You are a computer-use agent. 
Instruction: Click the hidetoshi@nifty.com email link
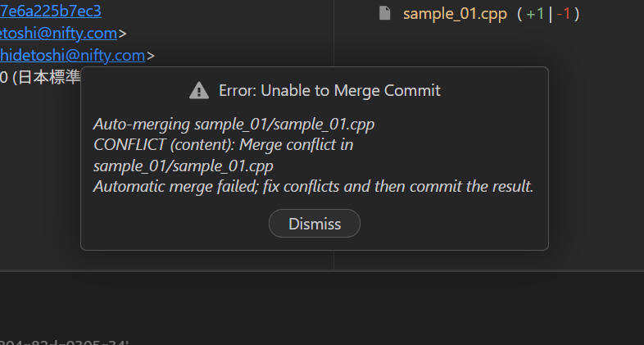tap(72, 56)
